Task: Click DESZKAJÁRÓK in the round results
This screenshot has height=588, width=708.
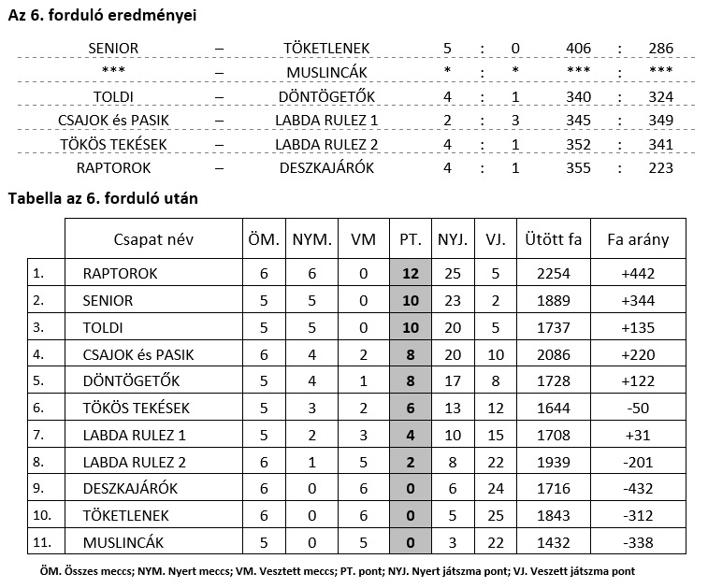Action: (326, 167)
